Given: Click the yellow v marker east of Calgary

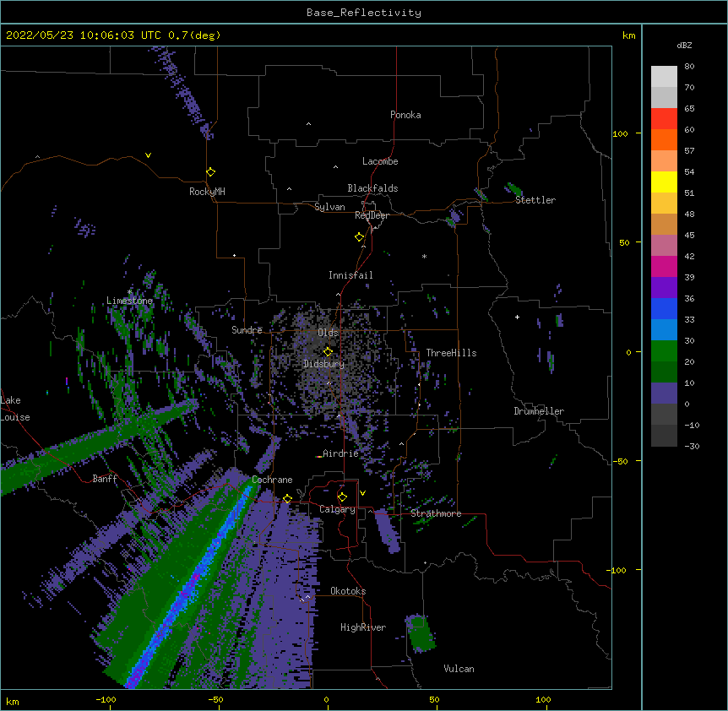Looking at the screenshot, I should click(x=362, y=493).
